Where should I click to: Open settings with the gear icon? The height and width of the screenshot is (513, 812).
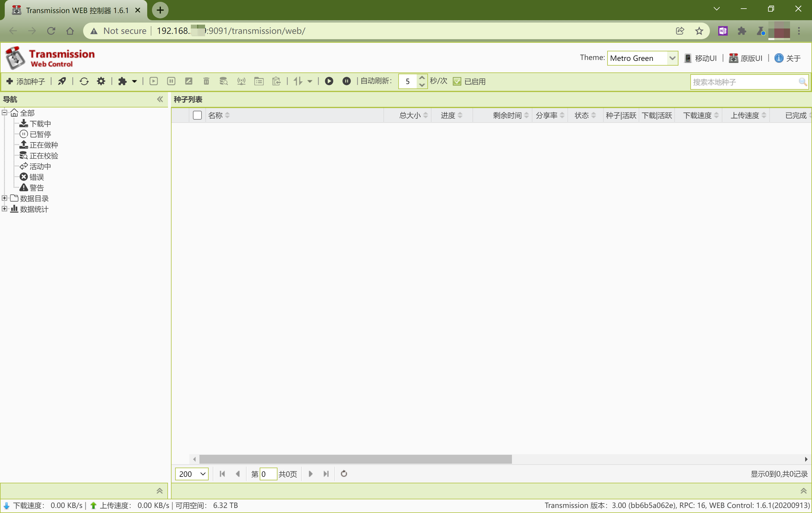tap(101, 81)
